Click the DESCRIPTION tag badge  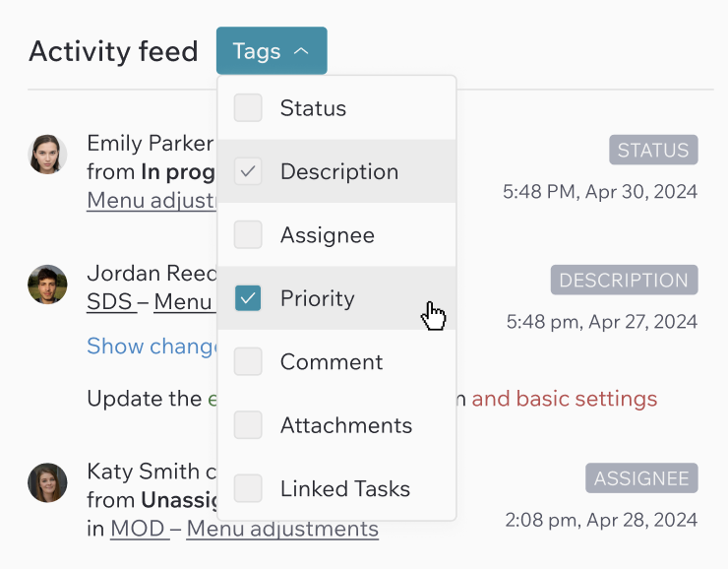(x=624, y=280)
